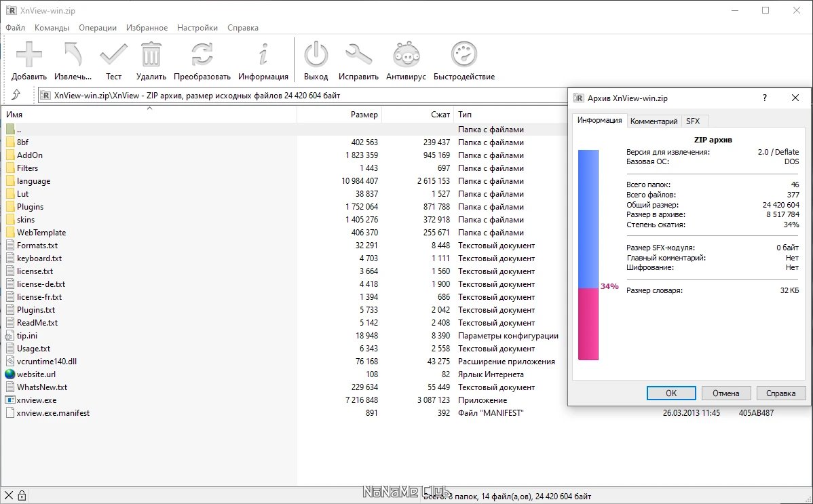Screen dimensions: 813x504
Task: Confirm with the OK button
Action: (671, 393)
